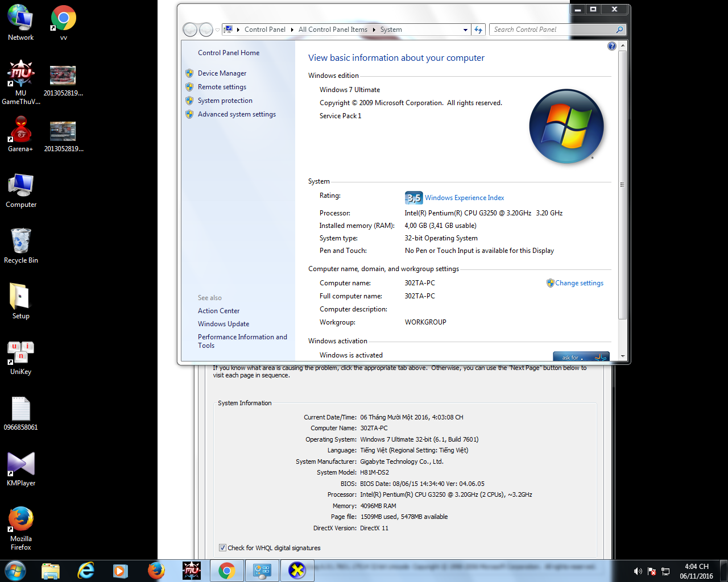Open Windows Experience Index link

pos(465,198)
